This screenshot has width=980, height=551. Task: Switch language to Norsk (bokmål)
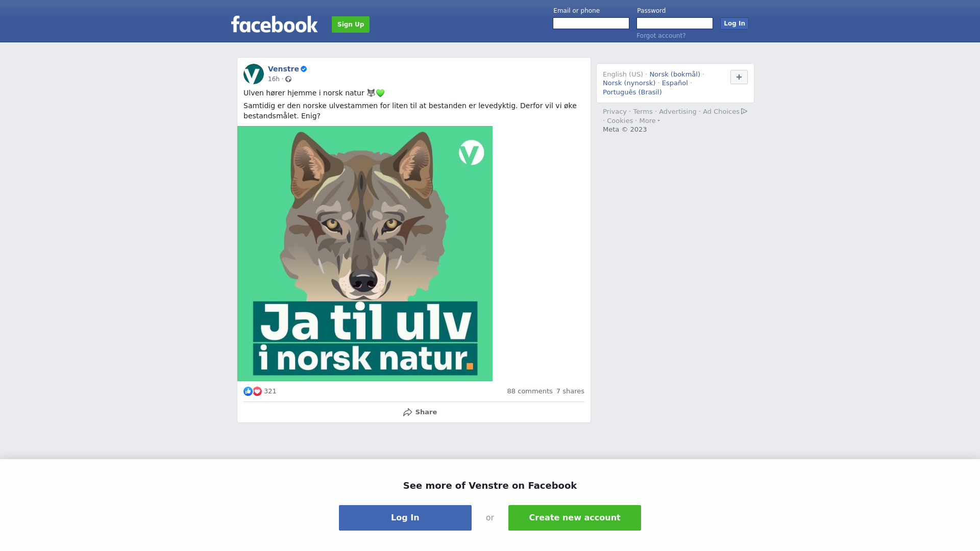click(675, 74)
